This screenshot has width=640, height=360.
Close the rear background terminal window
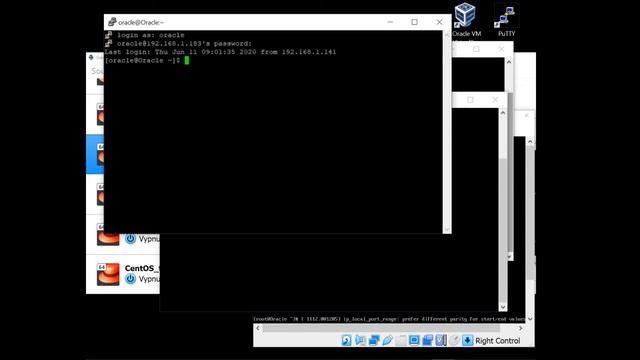(x=501, y=49)
